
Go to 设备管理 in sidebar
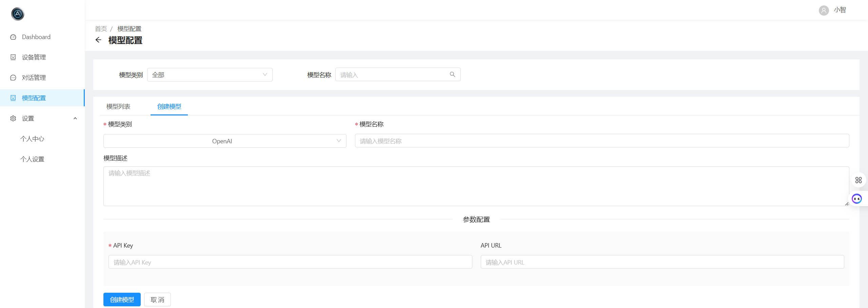pos(34,57)
